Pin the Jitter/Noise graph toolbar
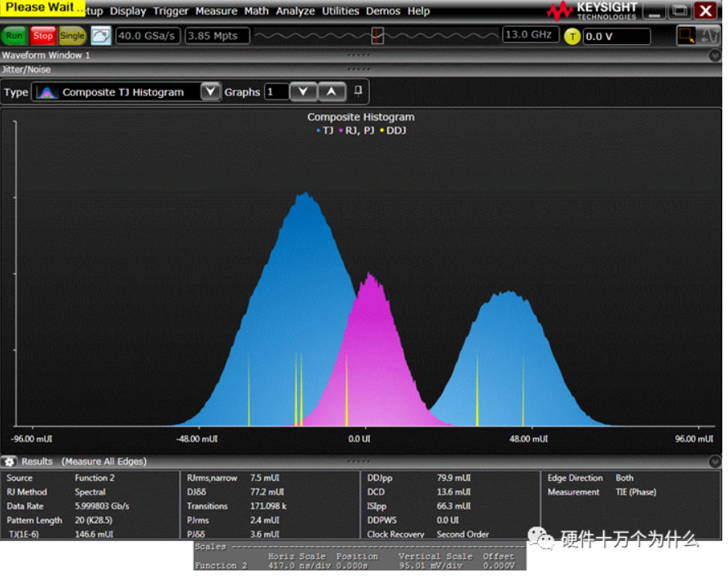Image resolution: width=728 pixels, height=577 pixels. pyautogui.click(x=358, y=91)
